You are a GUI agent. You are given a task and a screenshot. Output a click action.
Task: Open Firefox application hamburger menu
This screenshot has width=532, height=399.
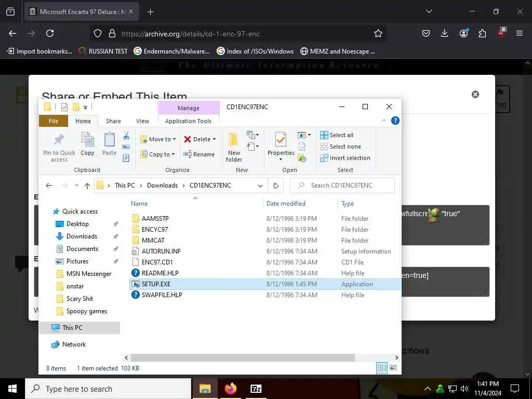coord(520,33)
